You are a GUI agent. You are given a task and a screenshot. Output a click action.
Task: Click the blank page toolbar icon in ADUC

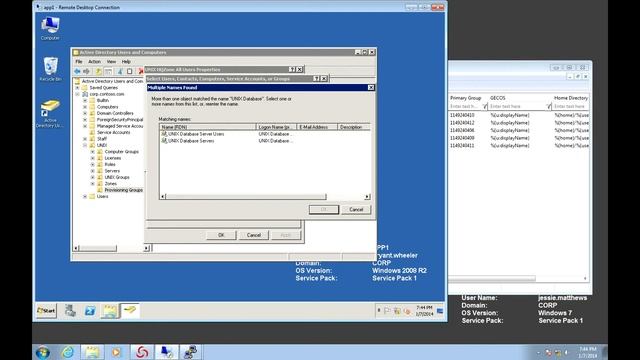pyautogui.click(x=130, y=71)
